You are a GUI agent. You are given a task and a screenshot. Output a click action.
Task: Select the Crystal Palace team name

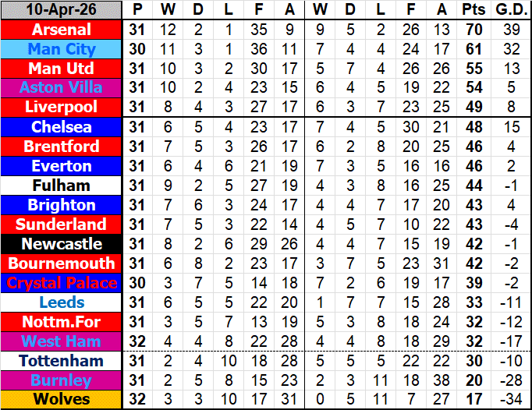62,283
